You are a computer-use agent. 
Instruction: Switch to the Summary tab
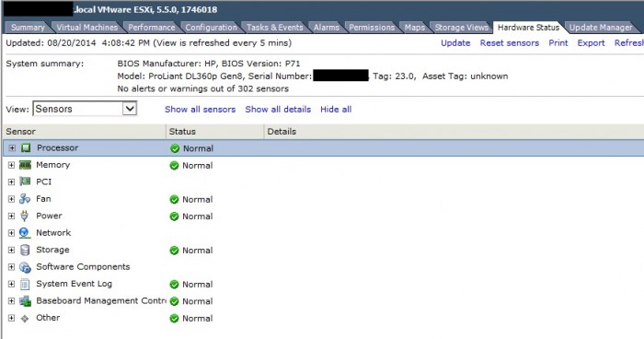[x=28, y=28]
